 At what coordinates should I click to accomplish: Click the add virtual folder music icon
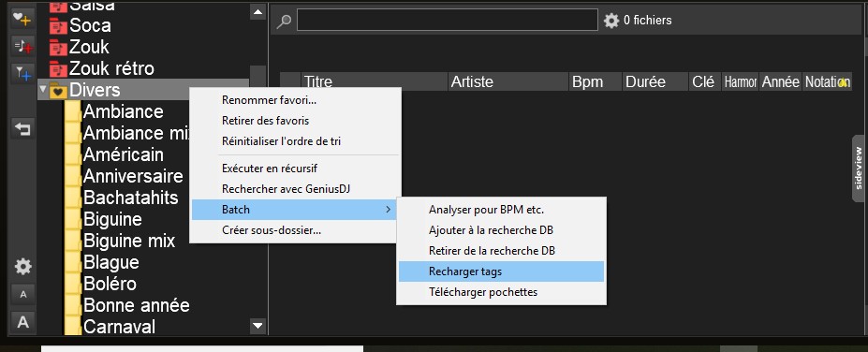coord(22,47)
